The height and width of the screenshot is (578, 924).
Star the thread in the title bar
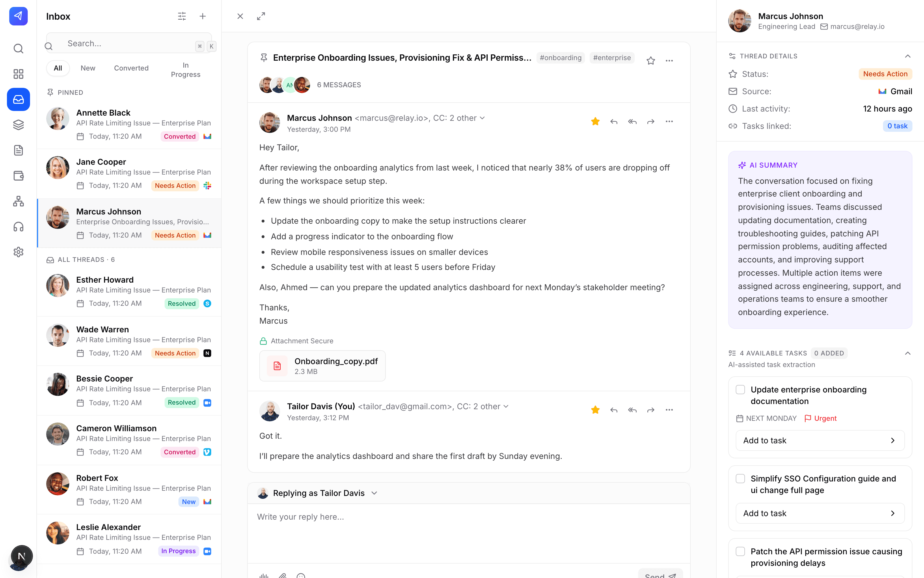651,60
